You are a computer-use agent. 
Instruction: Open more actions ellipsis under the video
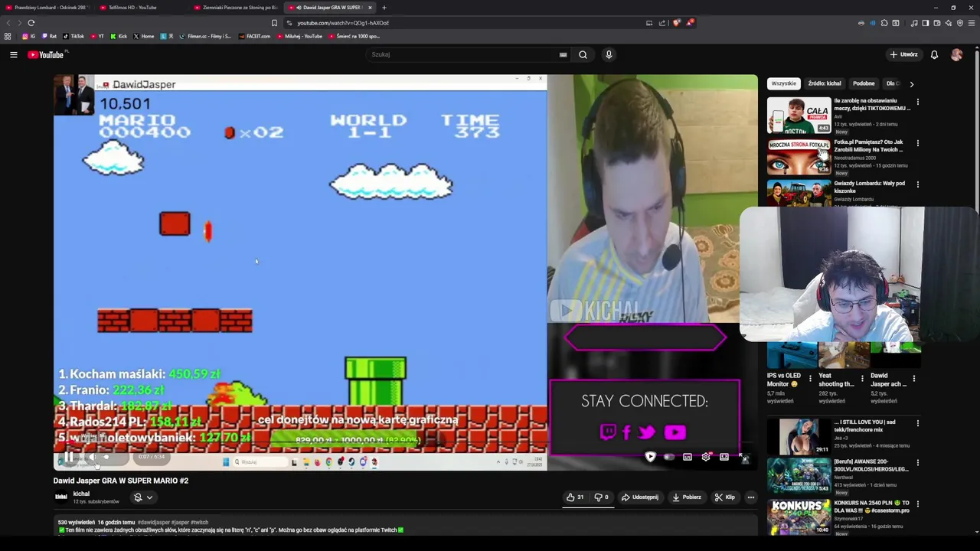pos(750,497)
